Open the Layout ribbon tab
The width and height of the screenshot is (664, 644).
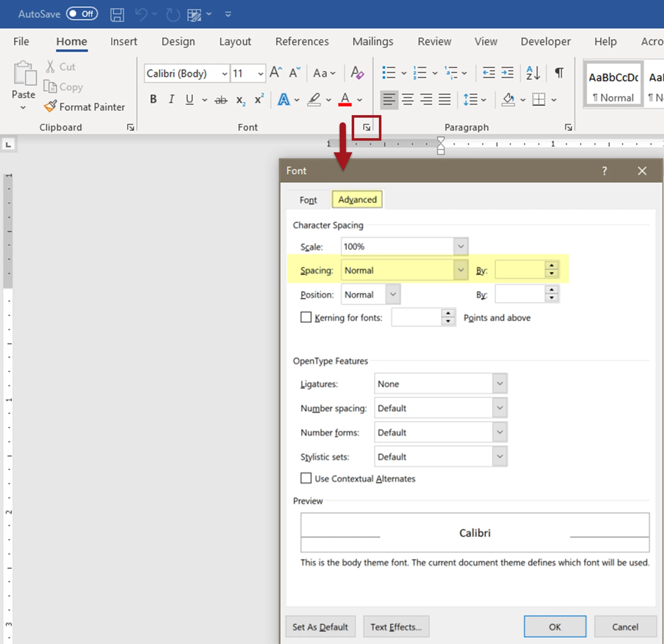235,41
